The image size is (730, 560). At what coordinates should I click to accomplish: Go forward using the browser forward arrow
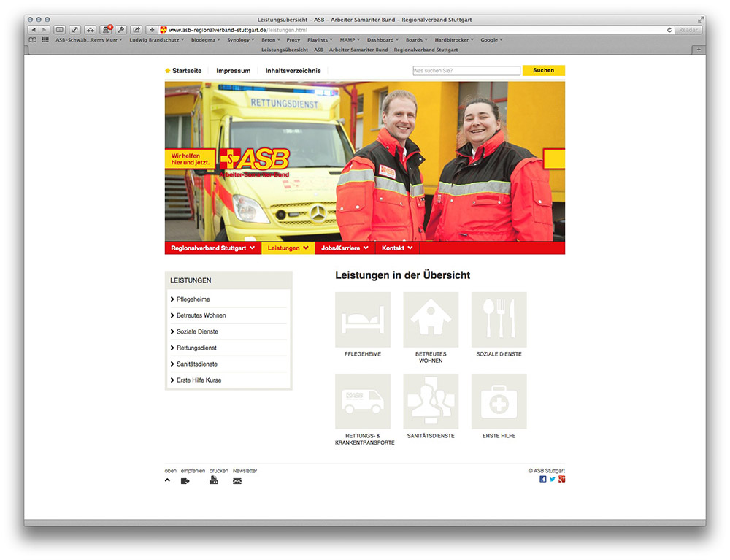pyautogui.click(x=45, y=30)
